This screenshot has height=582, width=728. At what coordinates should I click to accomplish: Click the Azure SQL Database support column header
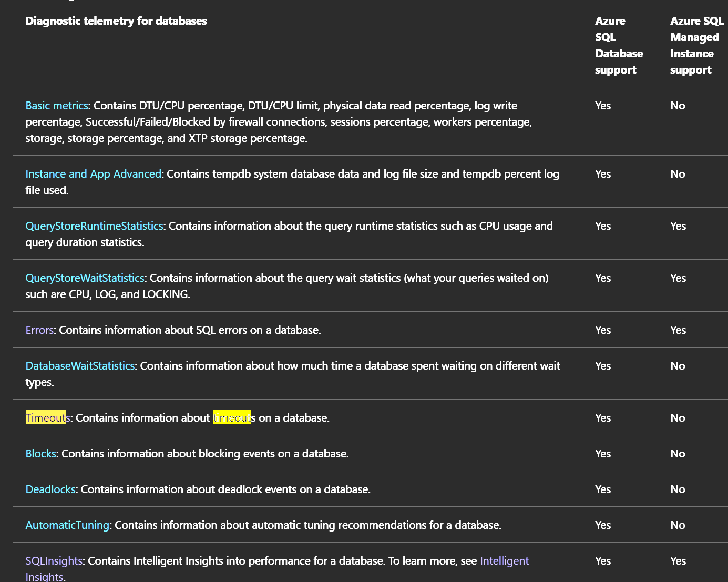click(x=619, y=45)
